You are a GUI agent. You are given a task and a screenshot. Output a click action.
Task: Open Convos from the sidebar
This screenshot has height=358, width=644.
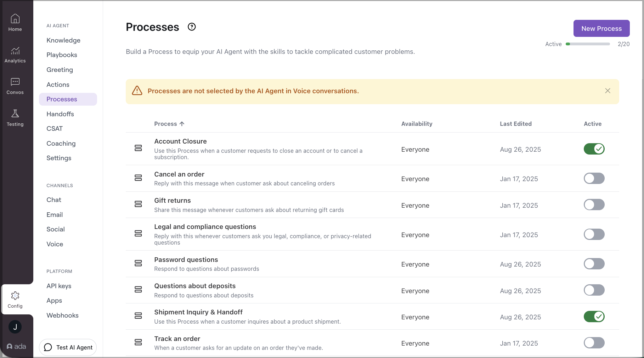[15, 86]
